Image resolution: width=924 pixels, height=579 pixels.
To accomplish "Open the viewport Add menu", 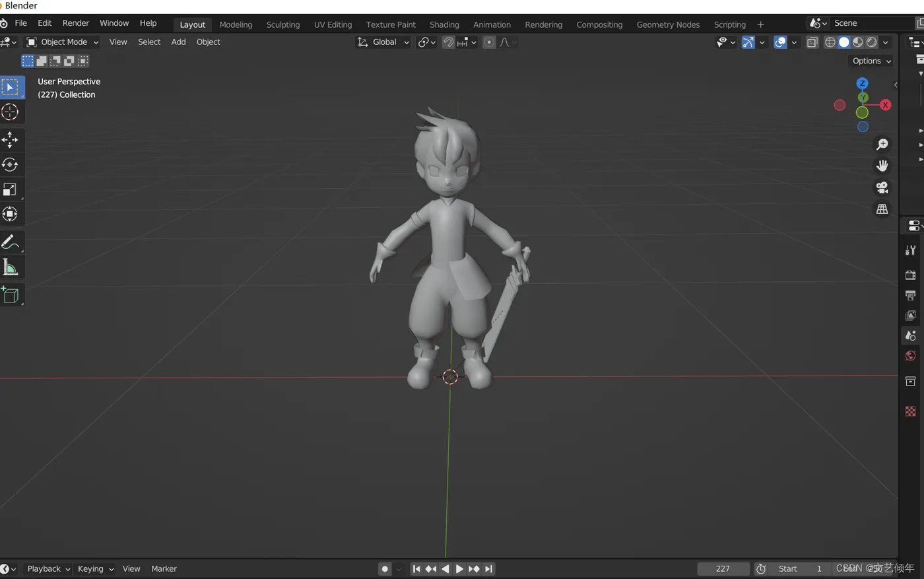I will (x=178, y=42).
